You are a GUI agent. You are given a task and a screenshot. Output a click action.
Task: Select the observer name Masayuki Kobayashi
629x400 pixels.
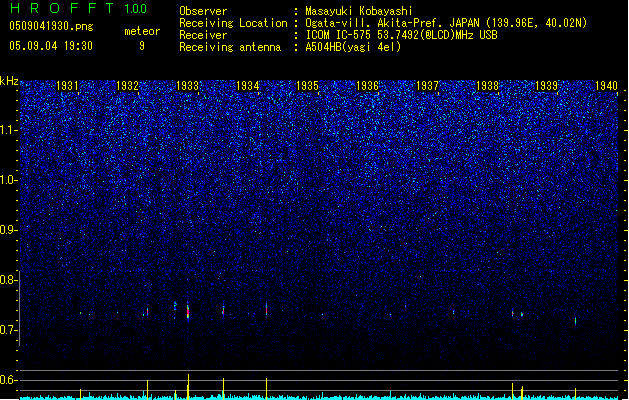[359, 11]
